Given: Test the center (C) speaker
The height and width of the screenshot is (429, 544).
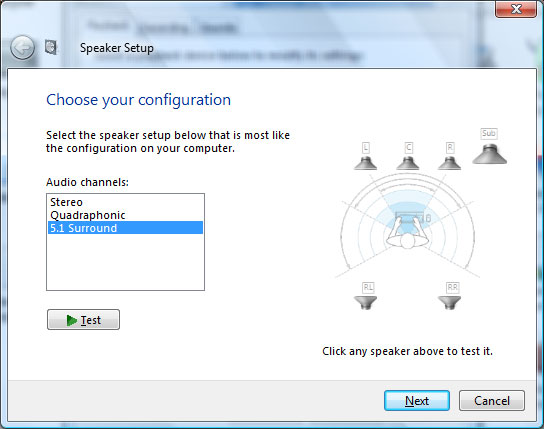Looking at the screenshot, I should point(408,163).
